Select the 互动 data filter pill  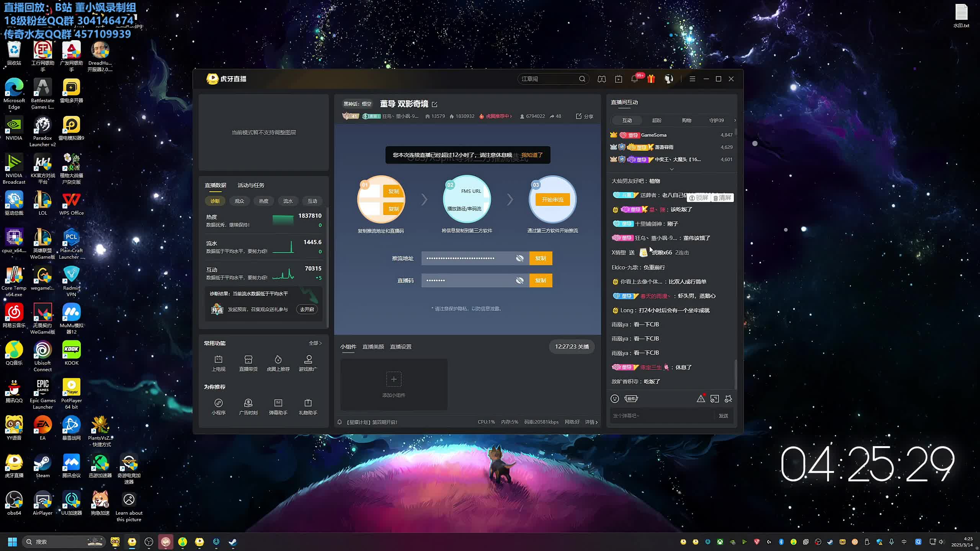point(312,201)
